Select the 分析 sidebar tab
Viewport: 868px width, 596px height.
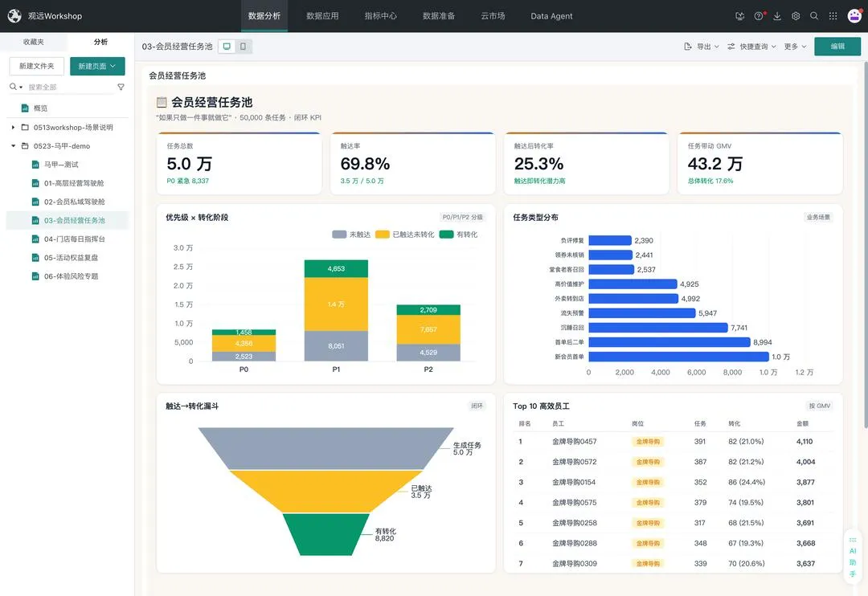(100, 42)
